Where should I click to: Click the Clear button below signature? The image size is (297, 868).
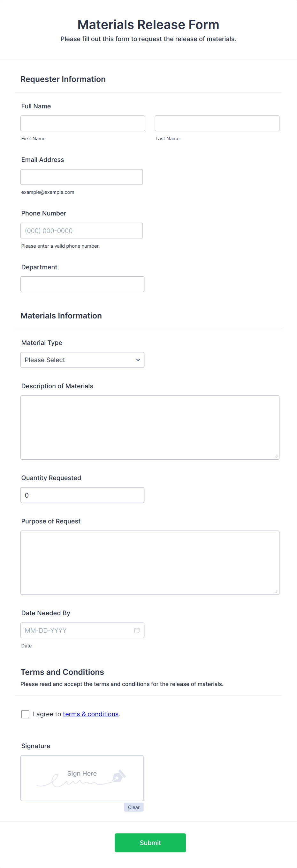(133, 807)
